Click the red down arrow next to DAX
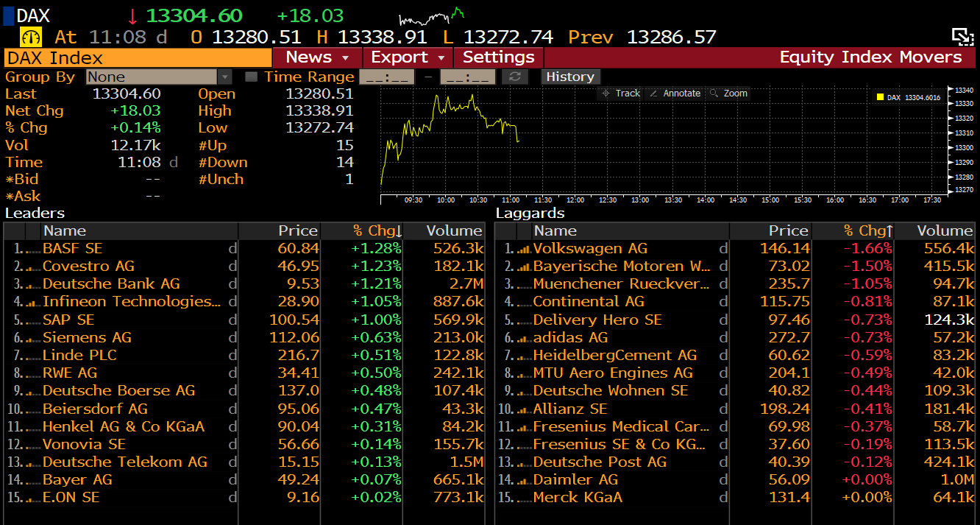 pos(133,16)
